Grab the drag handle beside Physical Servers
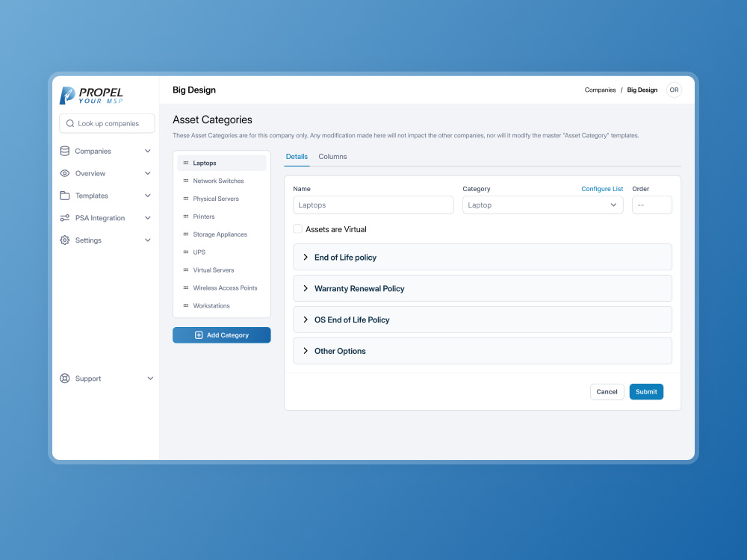This screenshot has height=560, width=747. pyautogui.click(x=186, y=199)
